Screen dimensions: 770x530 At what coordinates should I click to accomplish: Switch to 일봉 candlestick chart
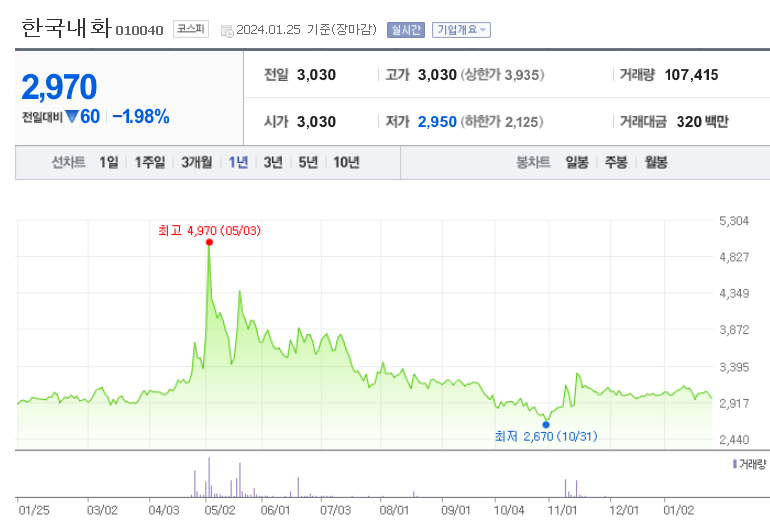coord(577,162)
